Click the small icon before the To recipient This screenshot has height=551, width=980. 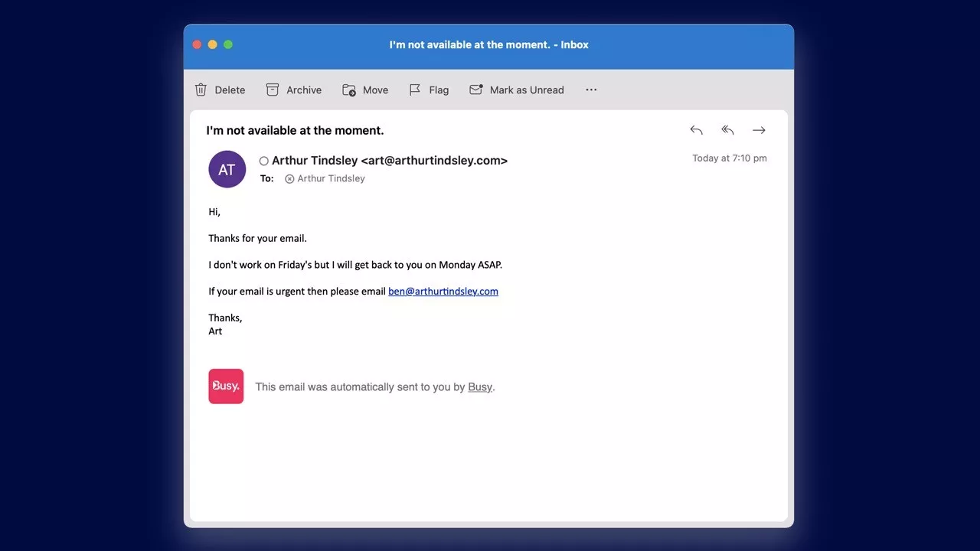coord(289,179)
